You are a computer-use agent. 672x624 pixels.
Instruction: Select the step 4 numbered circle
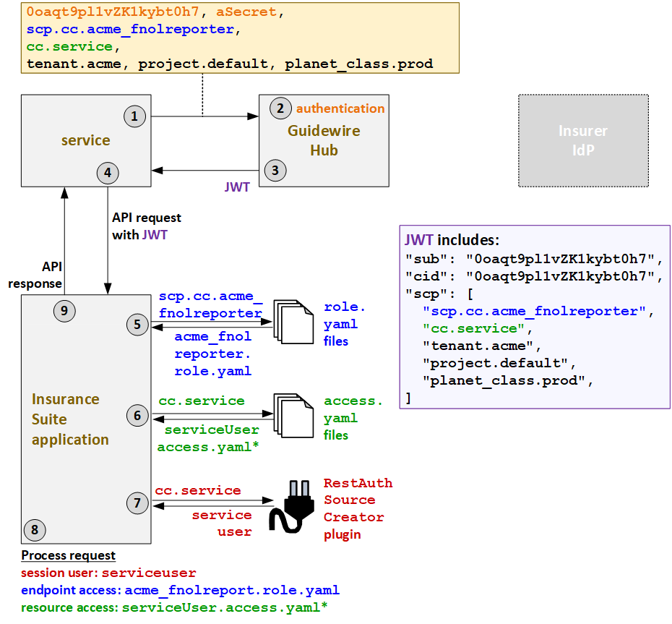click(x=108, y=173)
